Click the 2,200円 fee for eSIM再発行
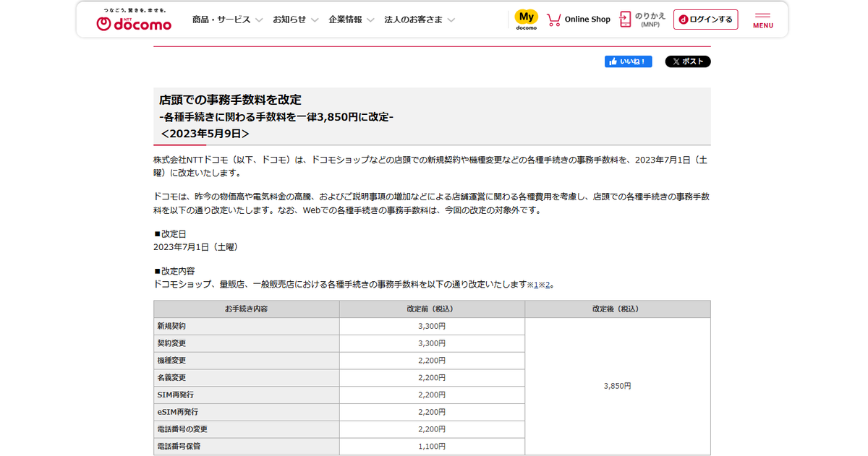The height and width of the screenshot is (456, 868). pyautogui.click(x=432, y=412)
